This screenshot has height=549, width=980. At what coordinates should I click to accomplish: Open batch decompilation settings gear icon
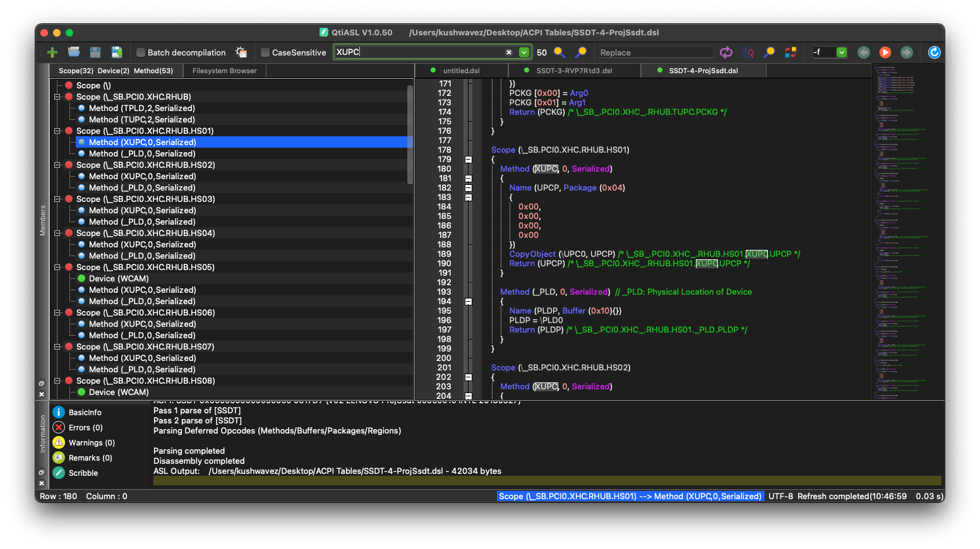241,52
